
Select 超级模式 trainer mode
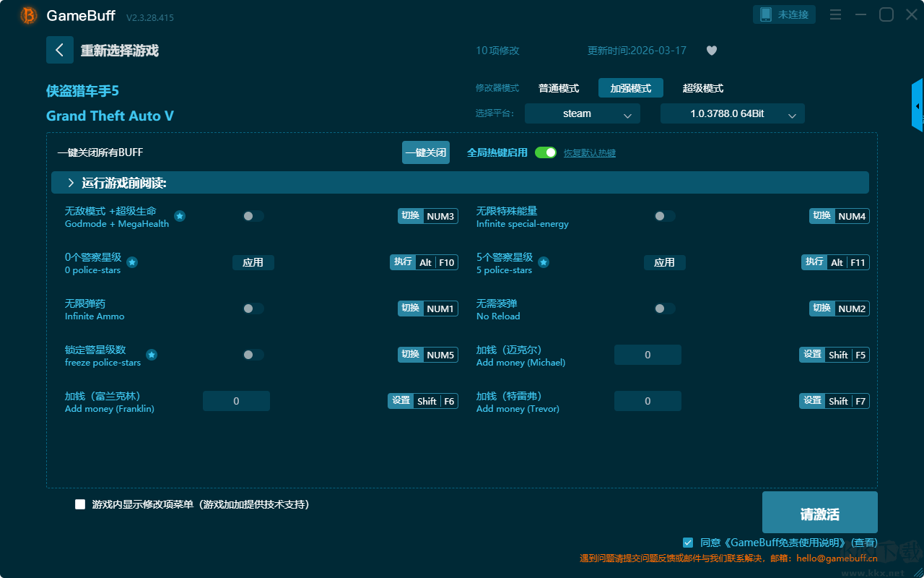[x=703, y=88]
